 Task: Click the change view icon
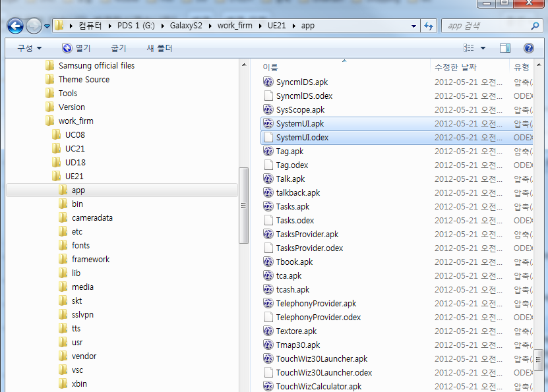[469, 48]
